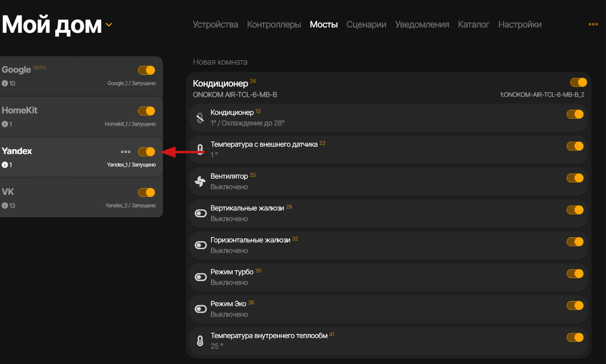606x364 pixels.
Task: Toggle the Google bridge switch
Action: [147, 70]
